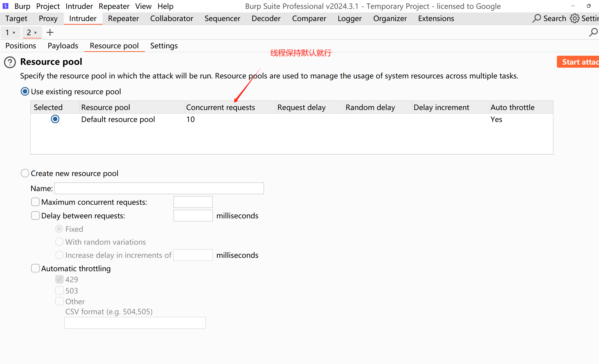
Task: Tick the Automatic throttling checkbox
Action: (x=35, y=268)
